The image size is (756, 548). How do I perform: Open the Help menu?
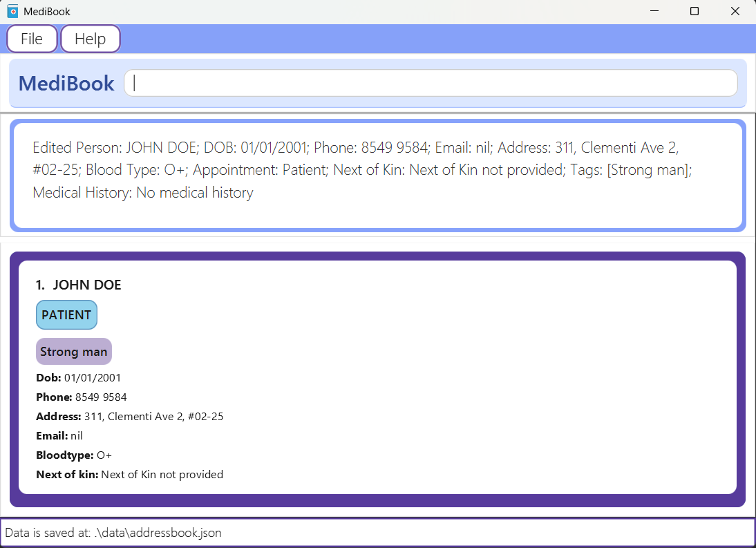pyautogui.click(x=90, y=39)
